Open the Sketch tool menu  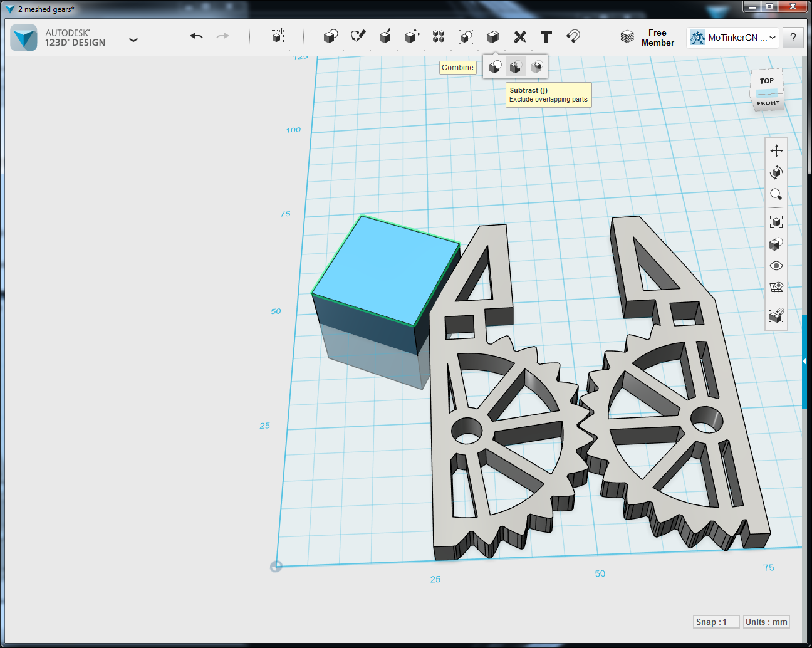tap(358, 36)
